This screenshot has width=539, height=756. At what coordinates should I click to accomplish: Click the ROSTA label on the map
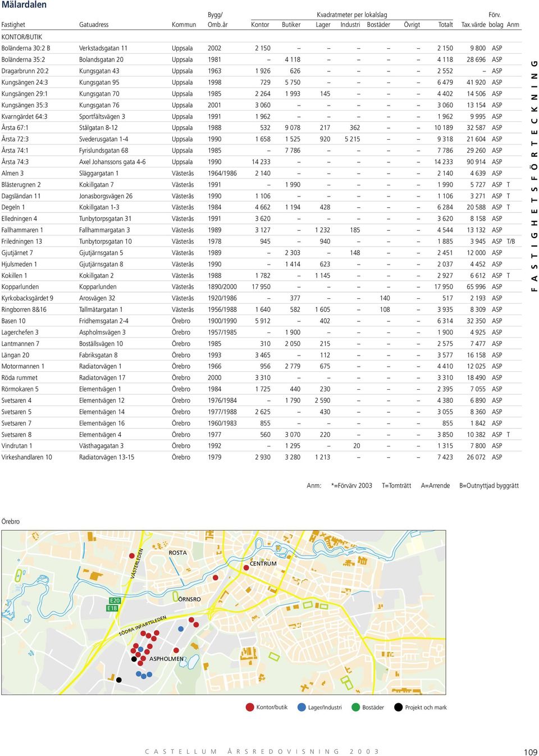(178, 553)
